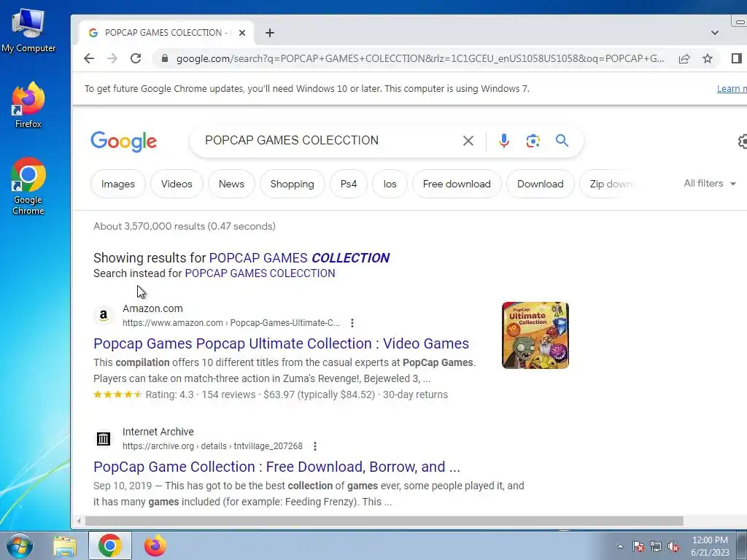This screenshot has width=747, height=560.
Task: Click the POPCAP GAMES COLLECTION corrected link
Action: (x=299, y=257)
